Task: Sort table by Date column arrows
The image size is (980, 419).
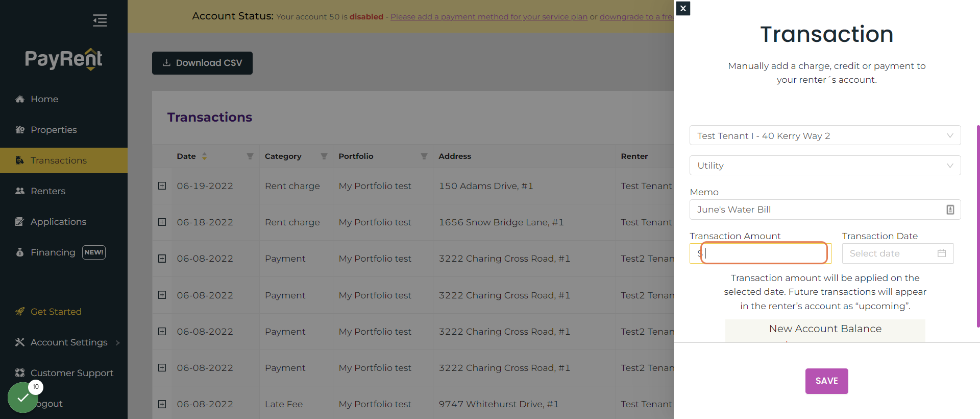Action: (x=204, y=156)
